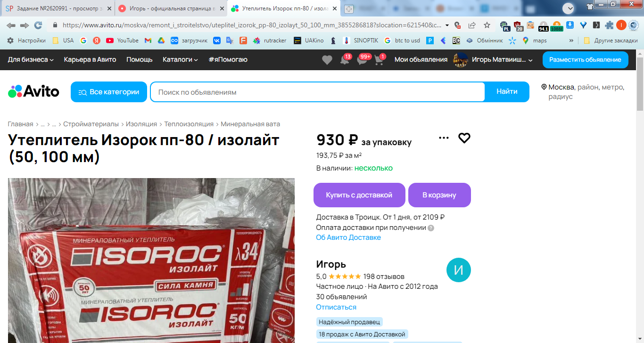
Task: Click the Bitcoin price extension icon
Action: tap(557, 25)
